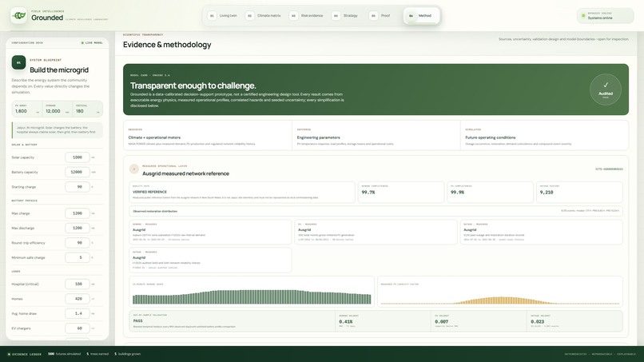The height and width of the screenshot is (362, 644).
Task: Click the Systems online status pill
Action: point(606,16)
